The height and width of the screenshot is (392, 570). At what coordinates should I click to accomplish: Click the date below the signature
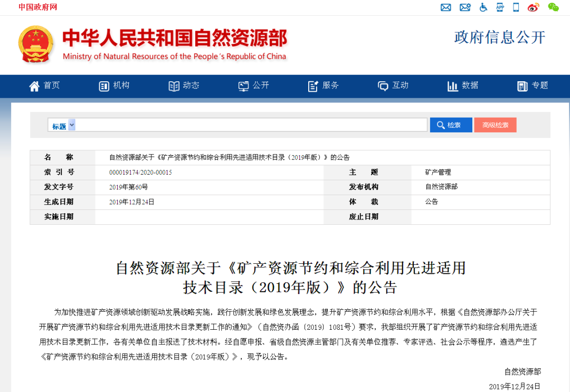(x=515, y=387)
